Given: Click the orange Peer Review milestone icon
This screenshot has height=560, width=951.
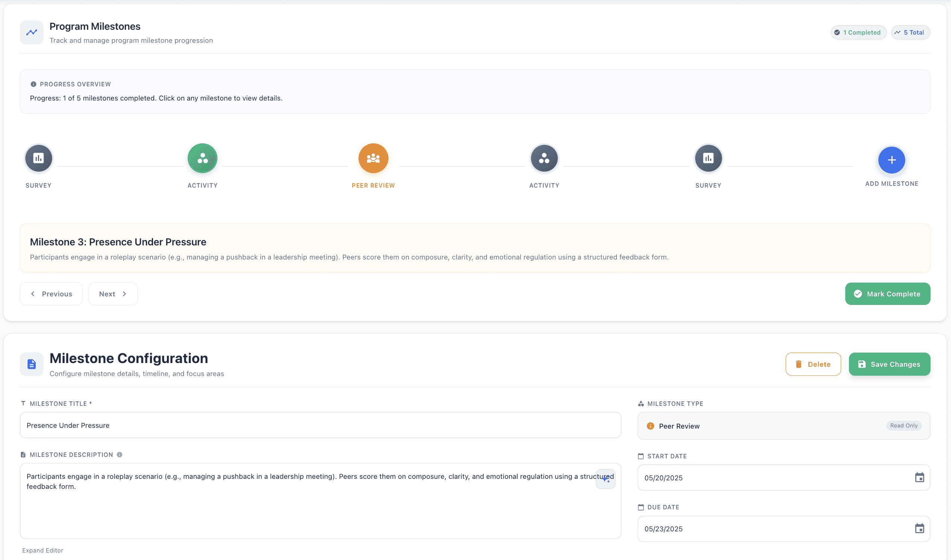Looking at the screenshot, I should (373, 158).
